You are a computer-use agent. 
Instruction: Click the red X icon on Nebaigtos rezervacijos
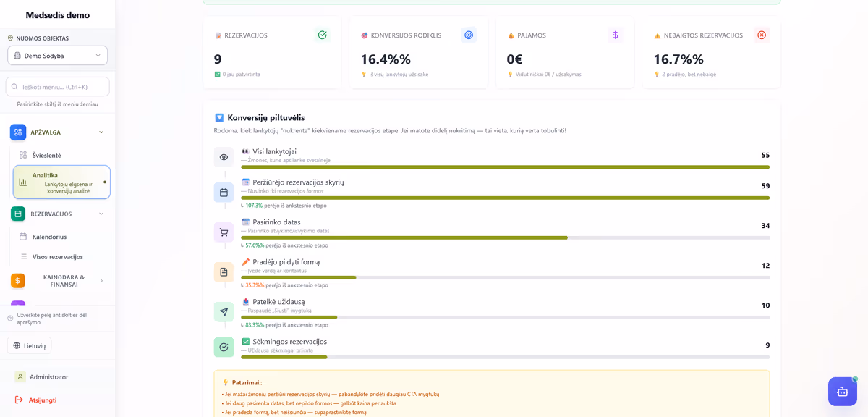pyautogui.click(x=761, y=35)
